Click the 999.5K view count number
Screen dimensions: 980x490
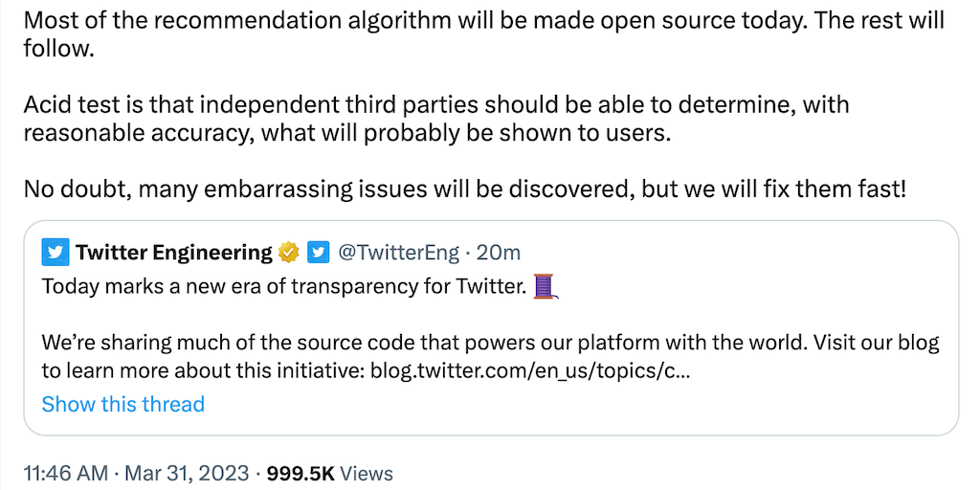click(x=300, y=473)
